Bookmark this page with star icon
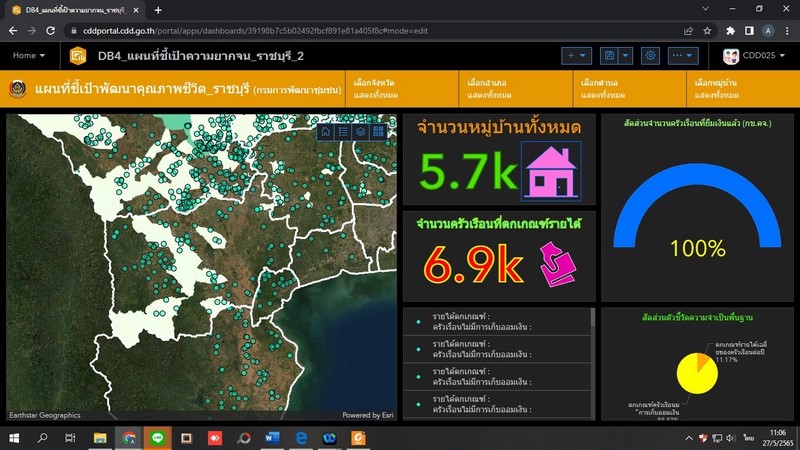 [x=707, y=31]
